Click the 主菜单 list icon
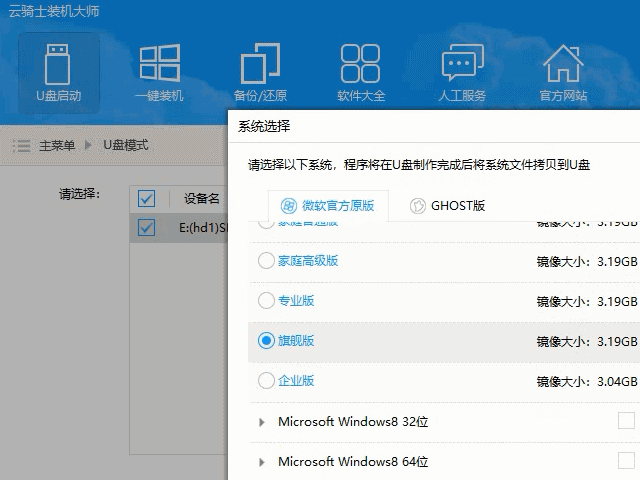The height and width of the screenshot is (480, 640). click(x=21, y=145)
